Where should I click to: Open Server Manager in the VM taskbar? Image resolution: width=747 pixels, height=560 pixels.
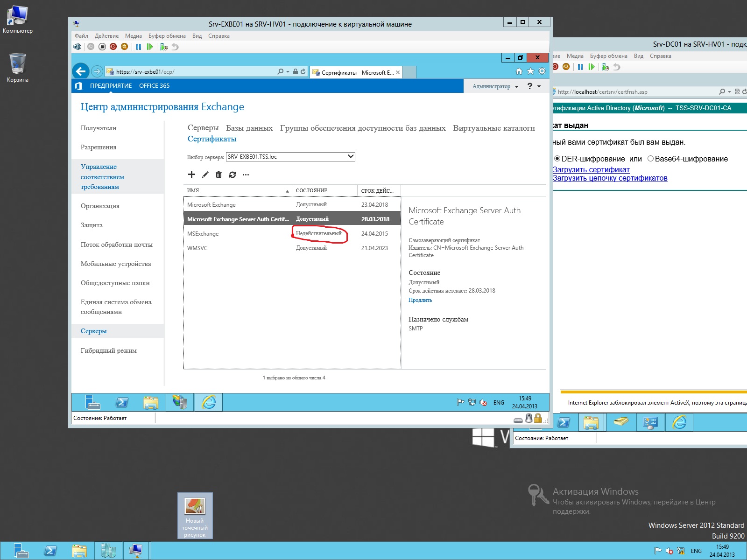[x=92, y=402]
